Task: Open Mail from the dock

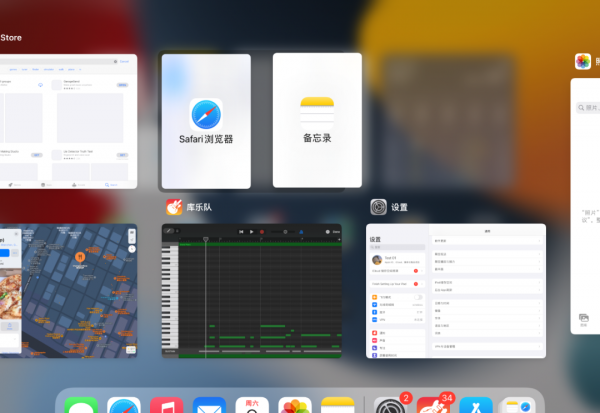Action: [x=209, y=405]
